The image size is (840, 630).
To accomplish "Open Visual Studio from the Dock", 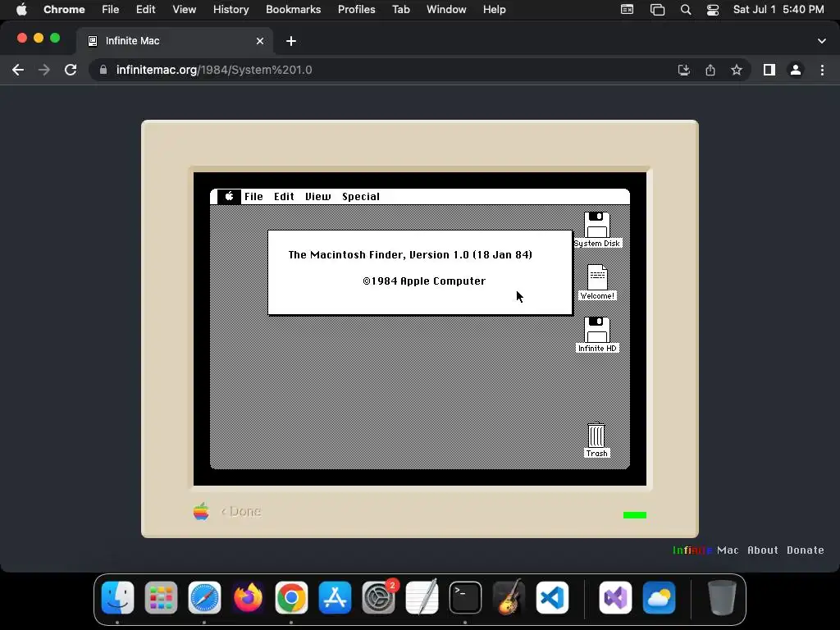I will [x=615, y=597].
